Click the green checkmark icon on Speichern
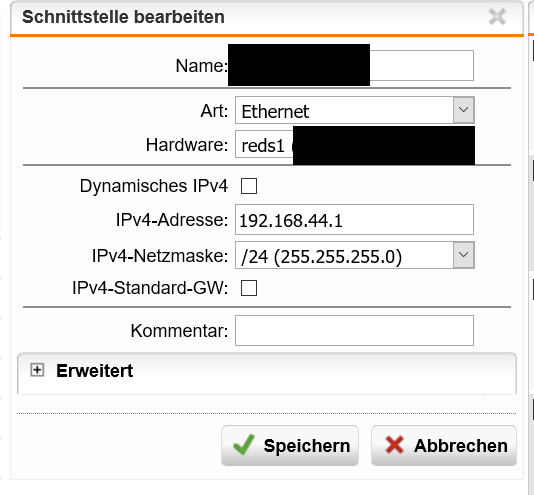The image size is (534, 495). (x=244, y=445)
